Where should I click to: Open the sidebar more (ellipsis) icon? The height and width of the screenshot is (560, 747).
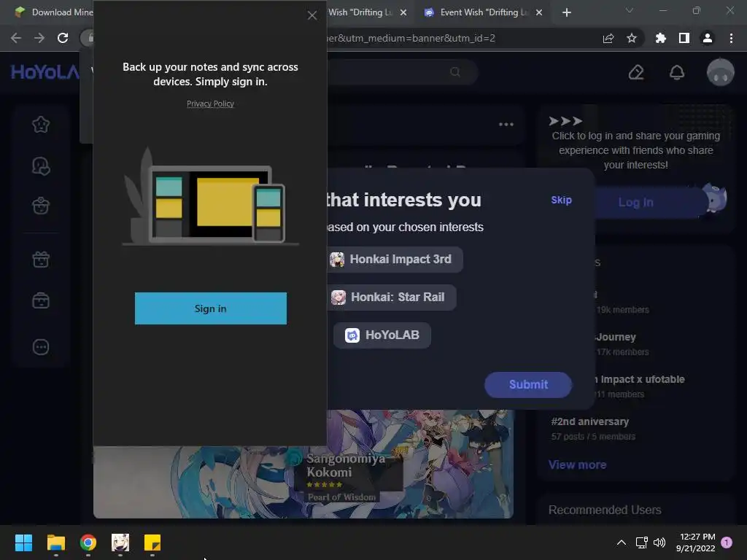pyautogui.click(x=41, y=346)
